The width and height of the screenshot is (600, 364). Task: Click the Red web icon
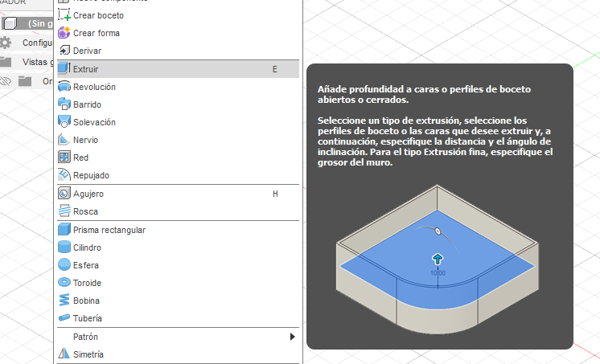[64, 157]
